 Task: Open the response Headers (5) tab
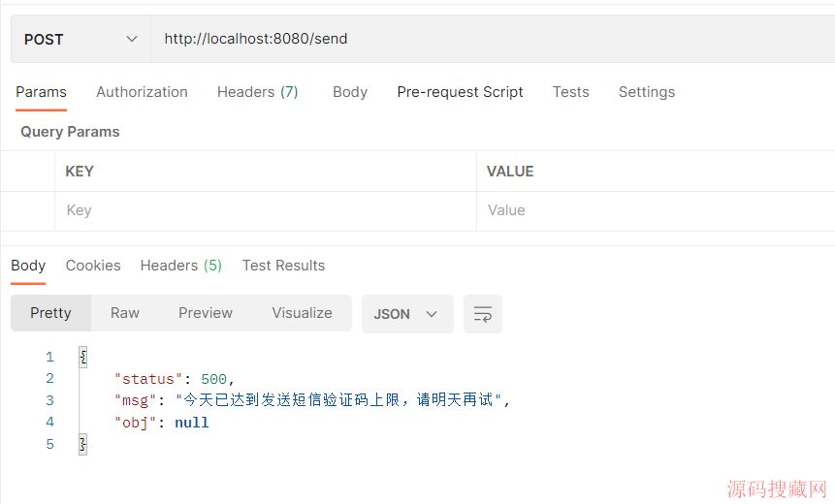click(x=181, y=266)
